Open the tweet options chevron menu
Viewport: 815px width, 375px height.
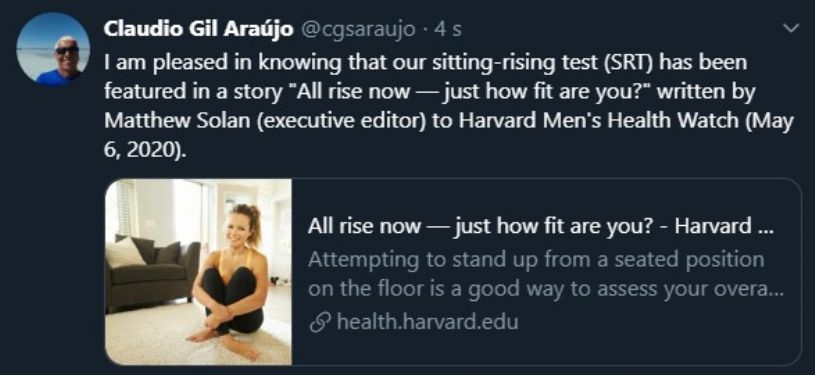pos(791,29)
